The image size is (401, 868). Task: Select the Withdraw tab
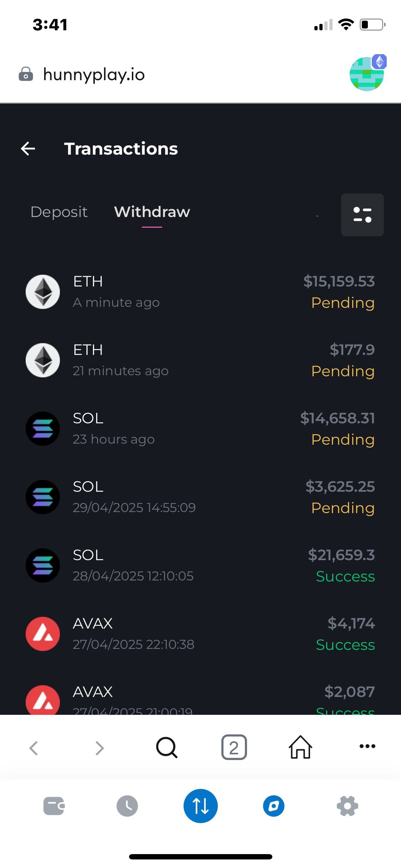[152, 212]
